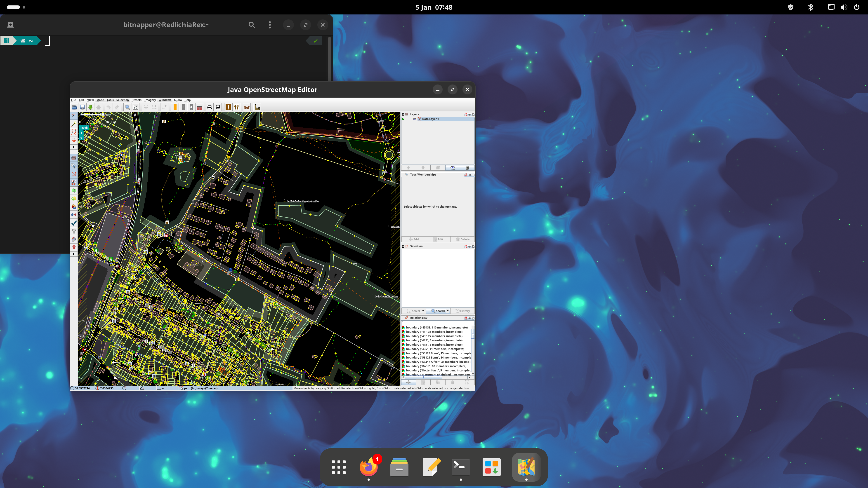
Task: Collapse the Selection panel
Action: (x=403, y=246)
